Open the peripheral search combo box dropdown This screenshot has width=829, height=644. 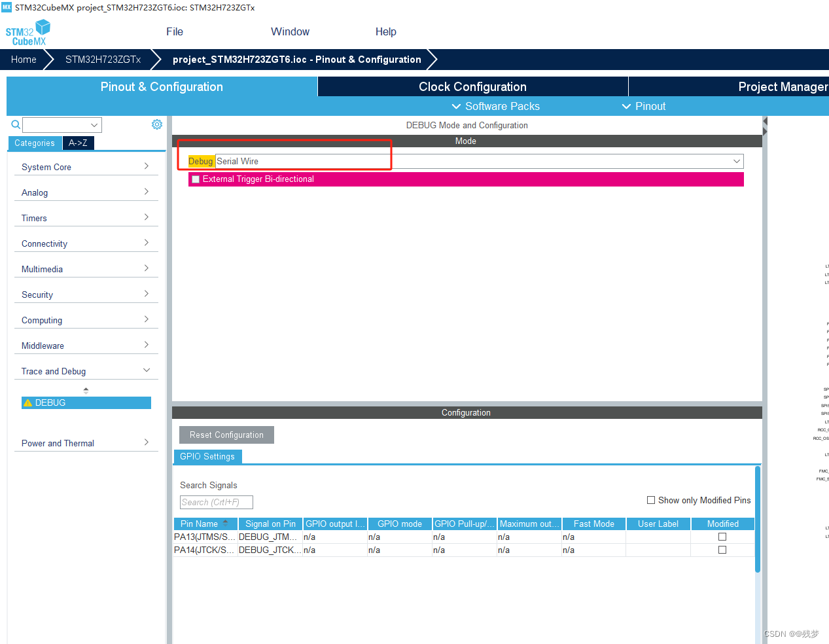coord(95,125)
